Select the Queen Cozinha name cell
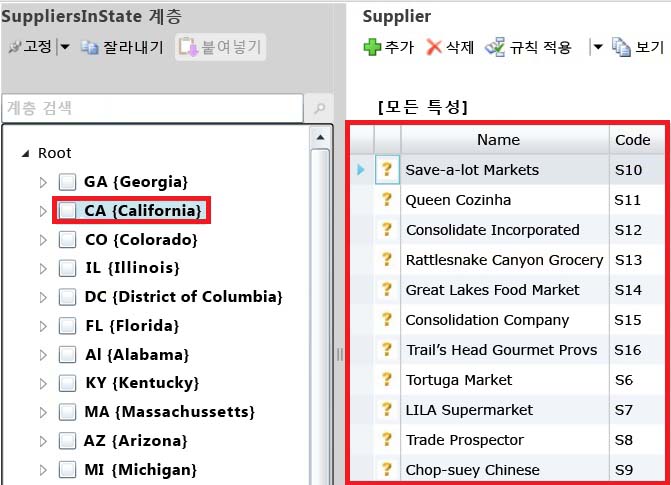The image size is (671, 485). pos(505,200)
